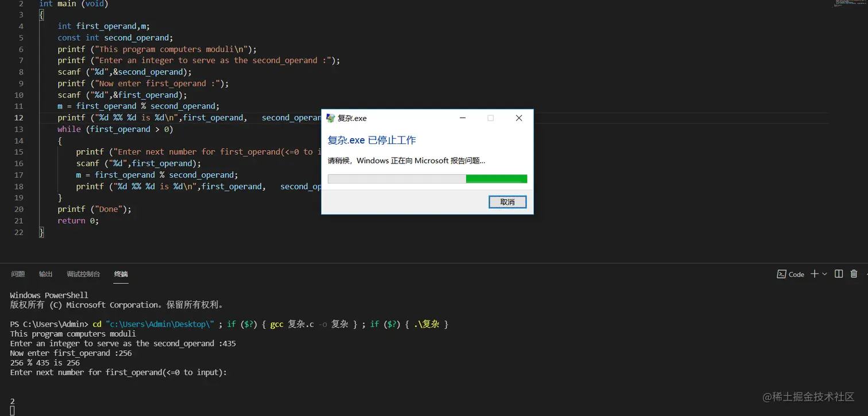The image size is (868, 416).
Task: Select the 终端 panel tab
Action: pos(121,274)
